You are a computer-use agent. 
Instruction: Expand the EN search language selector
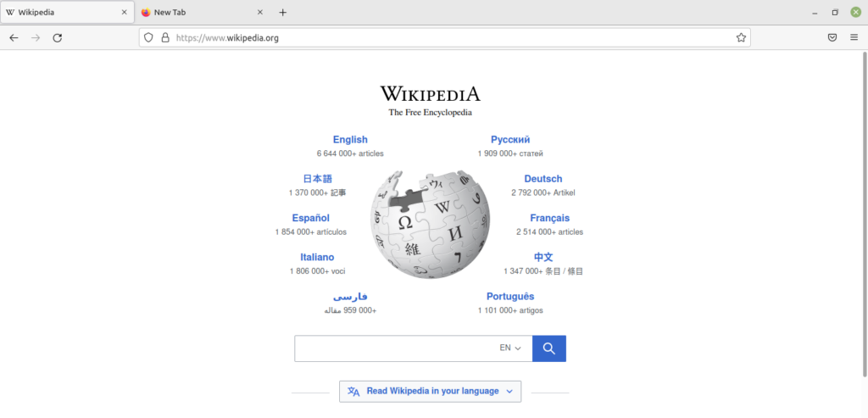point(510,348)
